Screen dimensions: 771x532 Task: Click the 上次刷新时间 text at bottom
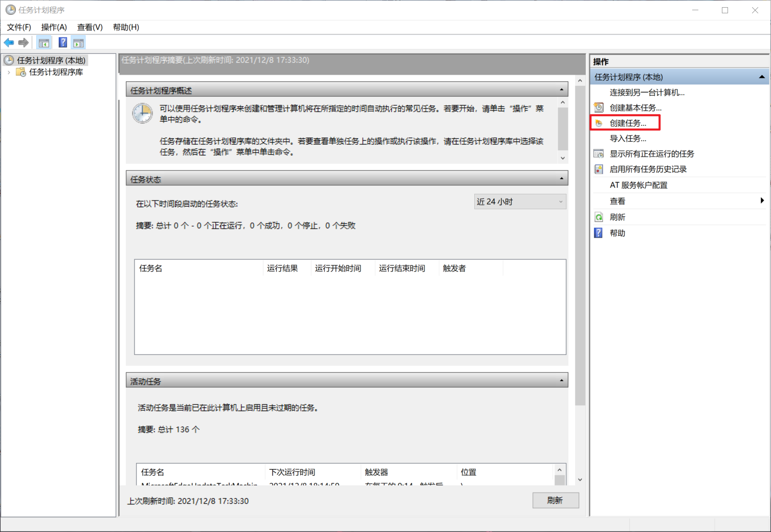pyautogui.click(x=188, y=501)
